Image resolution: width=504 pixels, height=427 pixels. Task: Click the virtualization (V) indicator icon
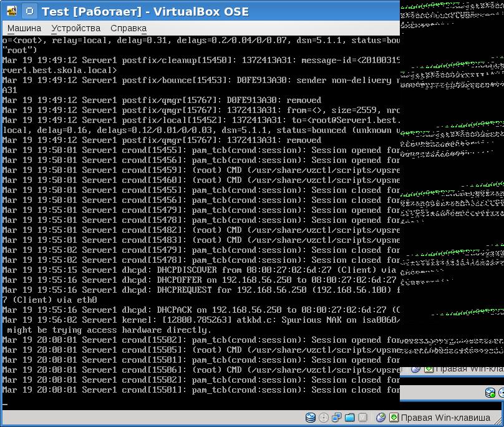click(362, 418)
